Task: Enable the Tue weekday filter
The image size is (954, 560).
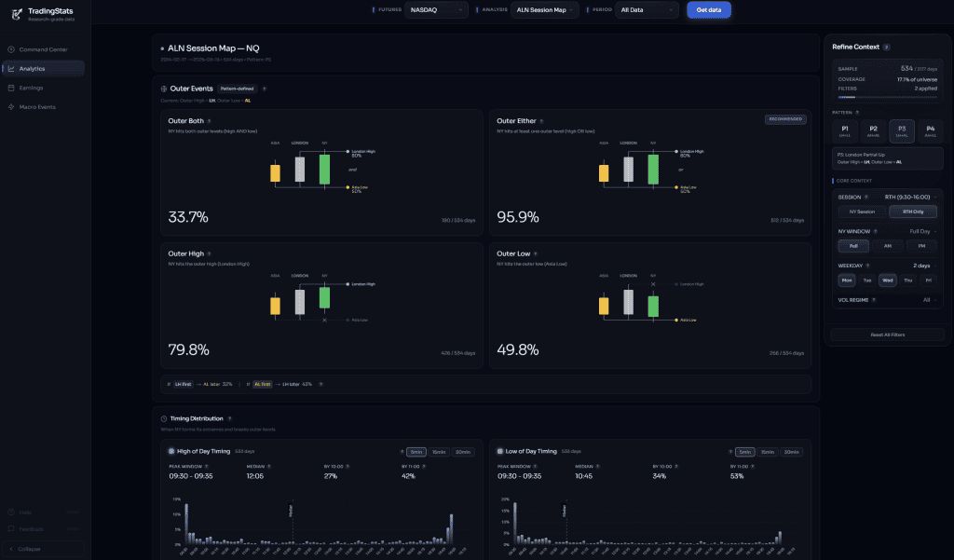Action: pos(866,280)
